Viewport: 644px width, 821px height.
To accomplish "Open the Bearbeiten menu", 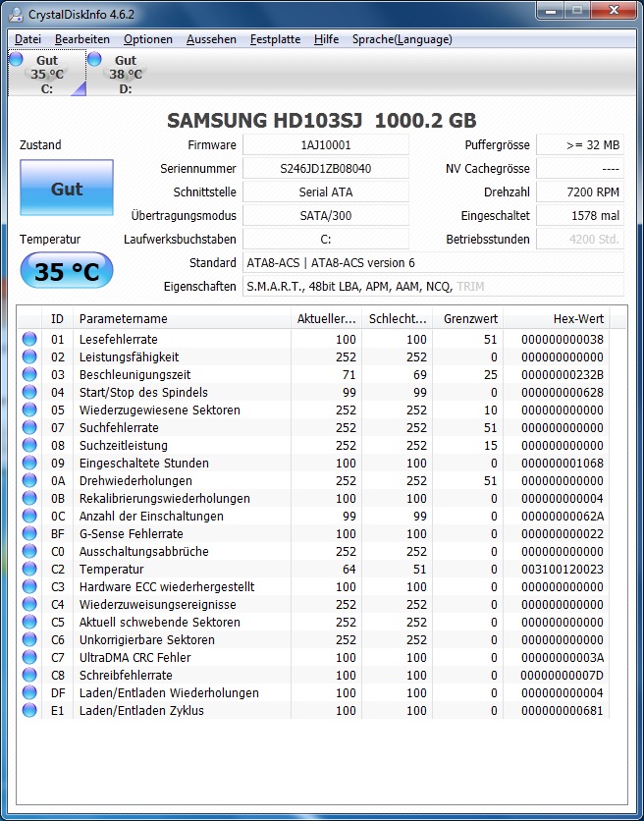I will click(82, 39).
